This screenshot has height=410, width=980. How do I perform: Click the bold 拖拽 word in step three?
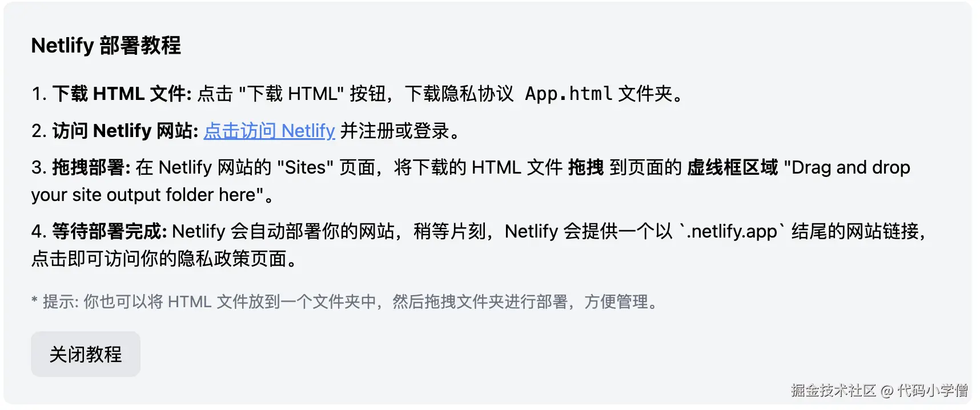[x=586, y=167]
